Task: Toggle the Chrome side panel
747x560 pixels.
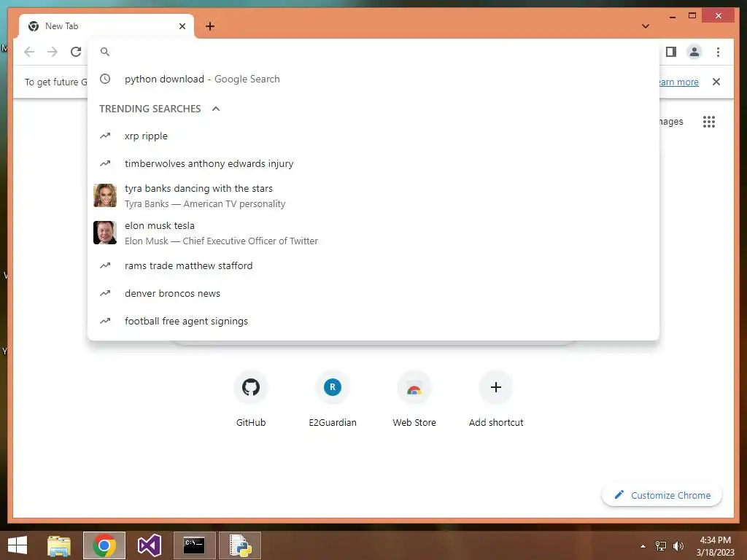Action: 671,52
